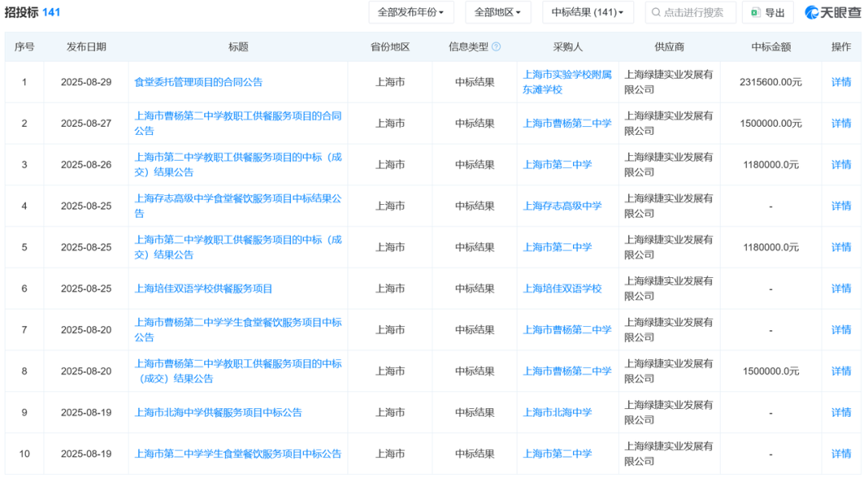Open 详情 for row 1
Viewport: 868px width, 482px height.
841,82
